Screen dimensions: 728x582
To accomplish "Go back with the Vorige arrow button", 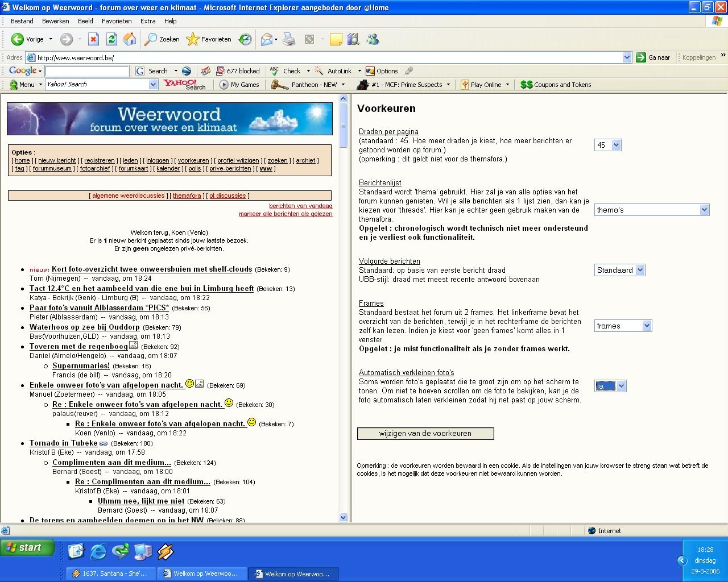I will pyautogui.click(x=27, y=39).
